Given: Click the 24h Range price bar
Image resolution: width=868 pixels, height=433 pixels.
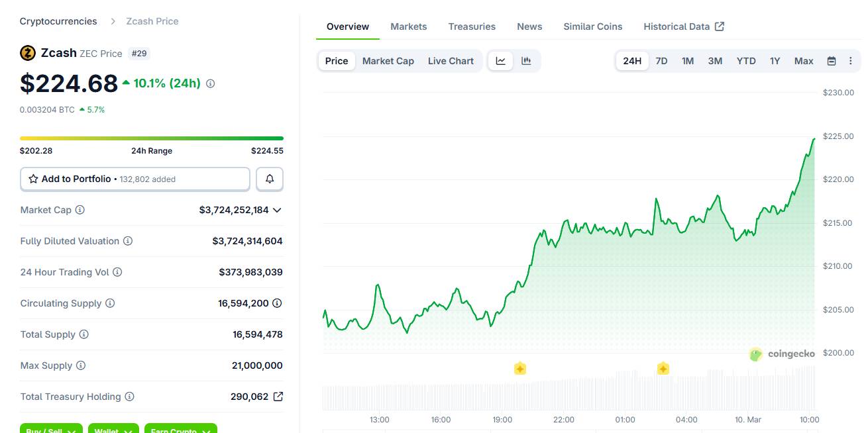Looking at the screenshot, I should (151, 138).
